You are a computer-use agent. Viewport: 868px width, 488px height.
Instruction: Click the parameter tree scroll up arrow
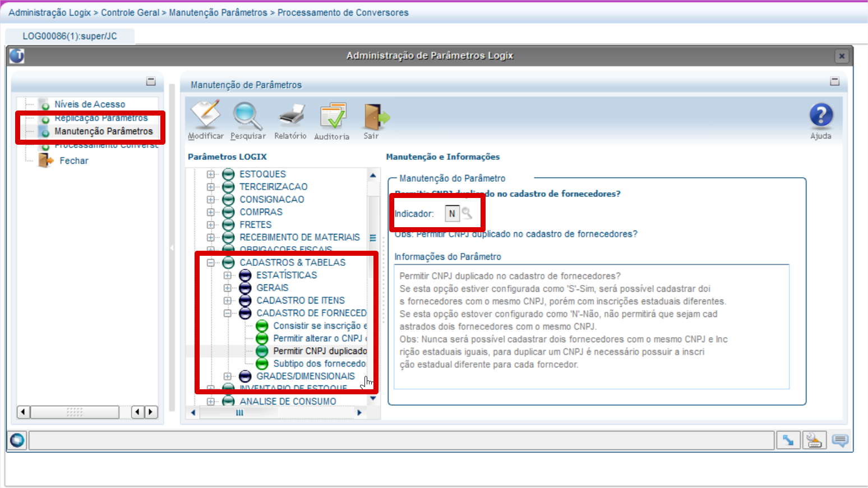373,175
